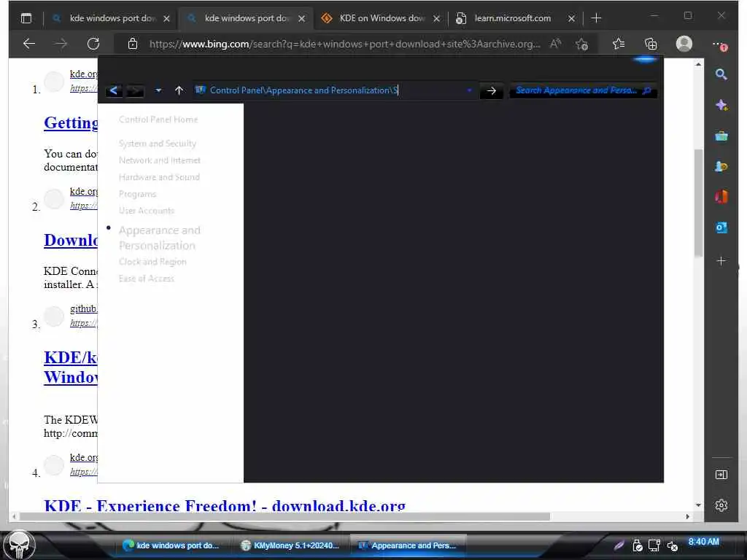This screenshot has height=560, width=747.
Task: Expand the Control Panel address history dropdown
Action: [469, 90]
